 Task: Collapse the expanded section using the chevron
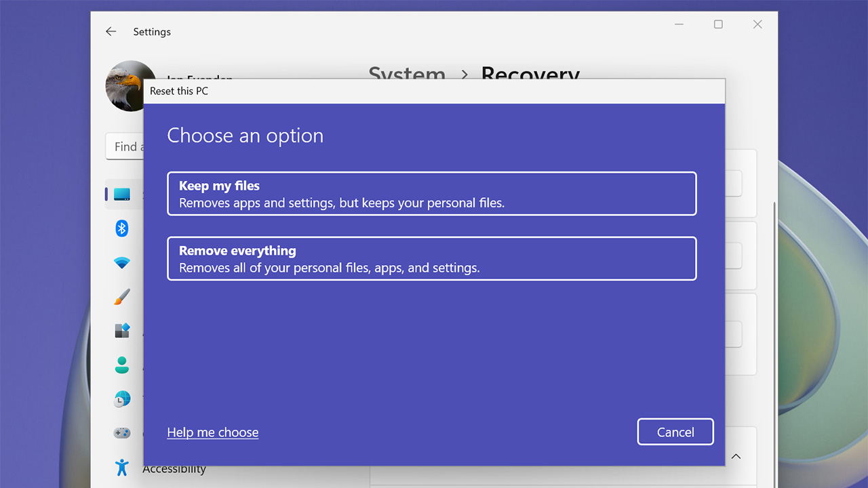[x=736, y=456]
